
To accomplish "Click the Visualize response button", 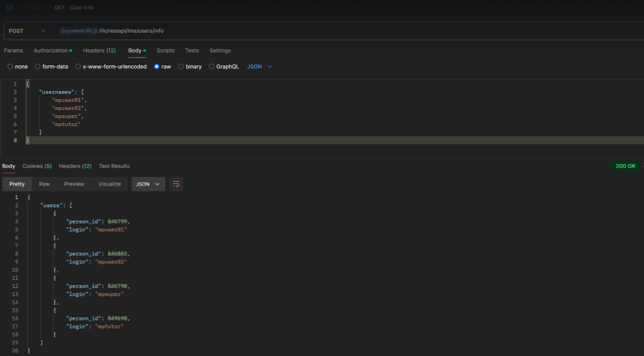I will [x=109, y=184].
